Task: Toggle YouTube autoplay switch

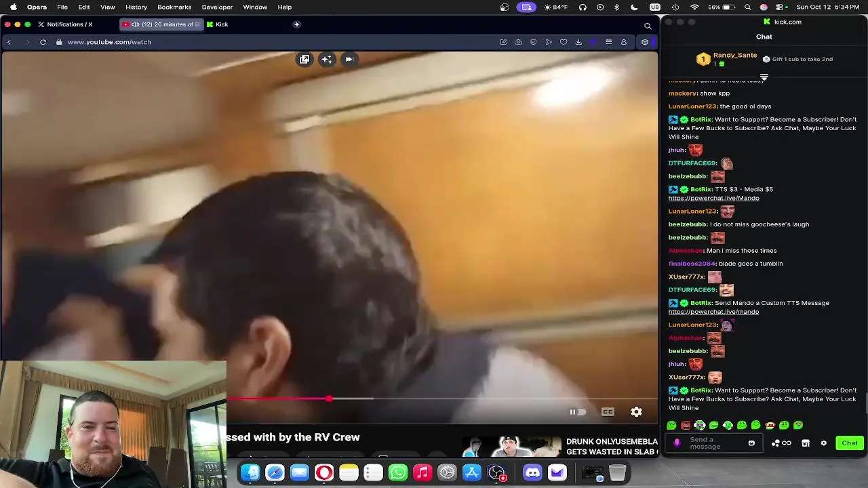Action: tap(577, 412)
